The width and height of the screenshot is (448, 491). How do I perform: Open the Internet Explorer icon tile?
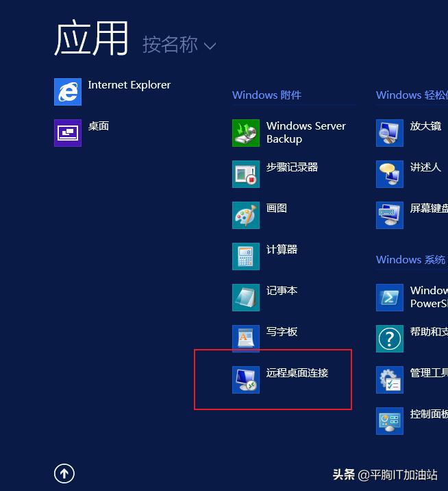68,92
